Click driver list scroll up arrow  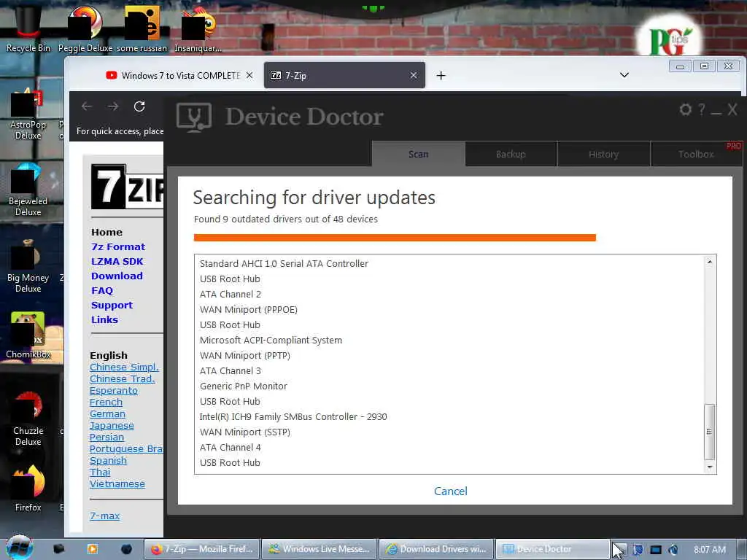pos(709,262)
